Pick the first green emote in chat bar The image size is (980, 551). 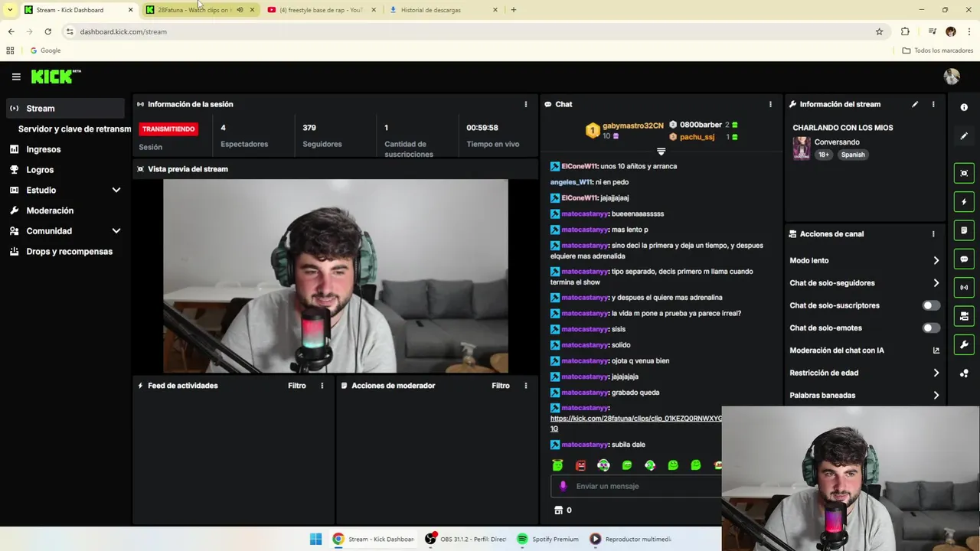pyautogui.click(x=557, y=465)
